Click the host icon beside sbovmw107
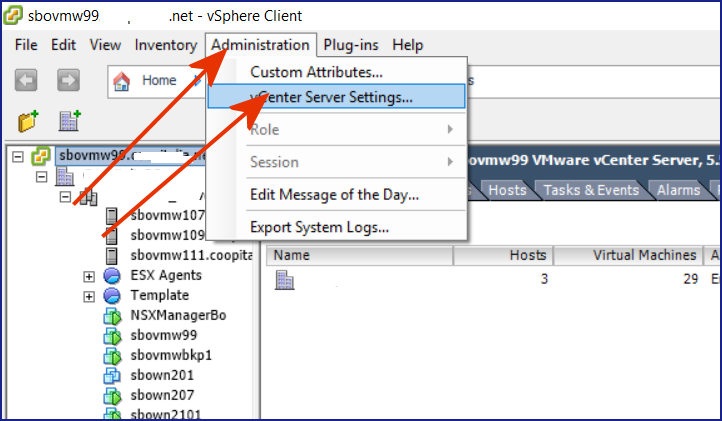This screenshot has width=722, height=421. 111,216
